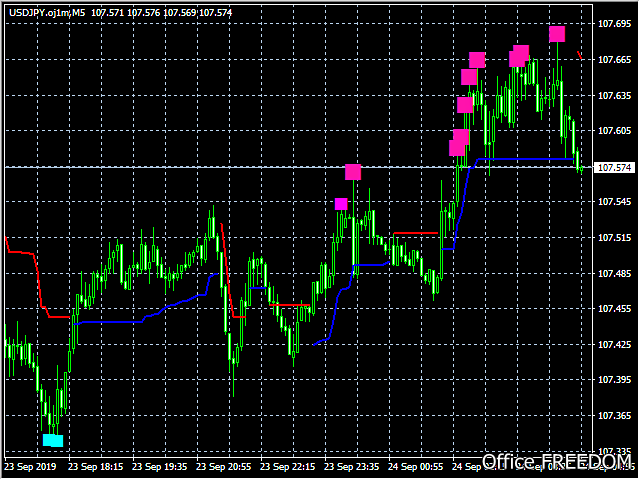Image resolution: width=640 pixels, height=480 pixels.
Task: Click the 24 Sep 00:55 time axis label
Action: (x=416, y=467)
